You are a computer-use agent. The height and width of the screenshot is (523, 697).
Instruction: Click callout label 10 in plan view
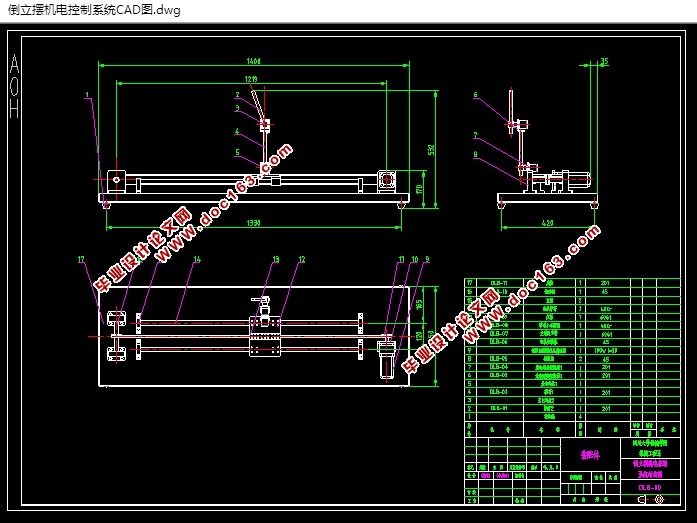click(x=415, y=259)
